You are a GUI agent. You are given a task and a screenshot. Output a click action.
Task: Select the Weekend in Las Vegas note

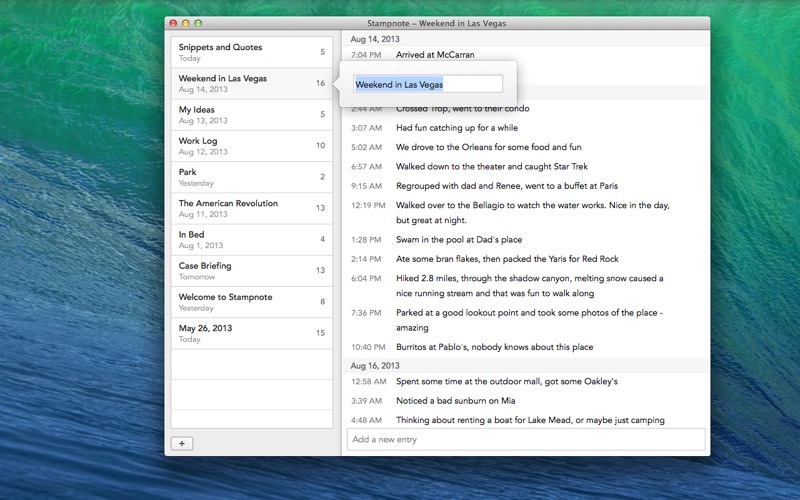252,84
